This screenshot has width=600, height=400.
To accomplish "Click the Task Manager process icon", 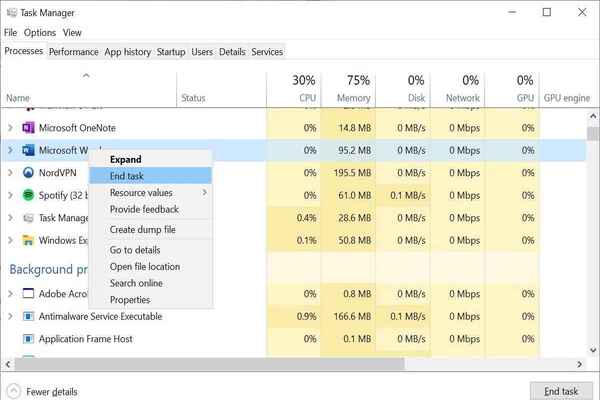I will [28, 217].
